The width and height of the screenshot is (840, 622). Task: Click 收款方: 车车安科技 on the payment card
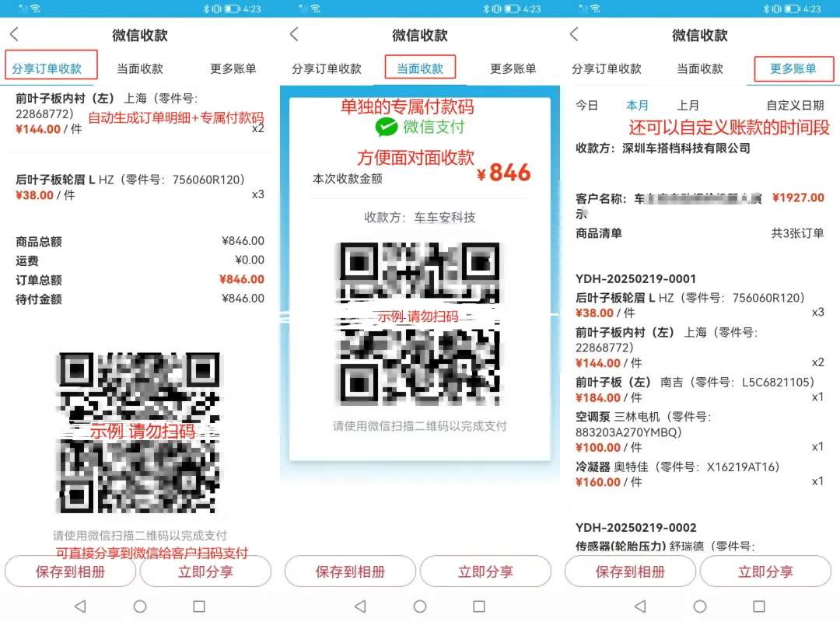click(419, 217)
